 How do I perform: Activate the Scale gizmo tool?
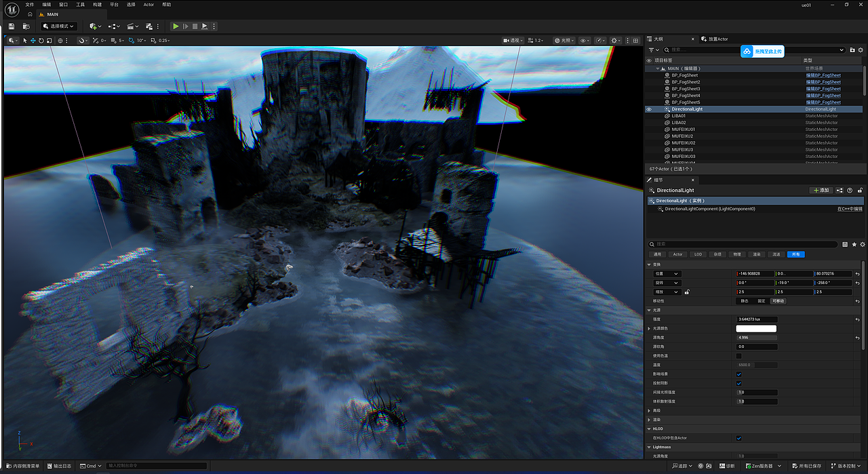[49, 41]
